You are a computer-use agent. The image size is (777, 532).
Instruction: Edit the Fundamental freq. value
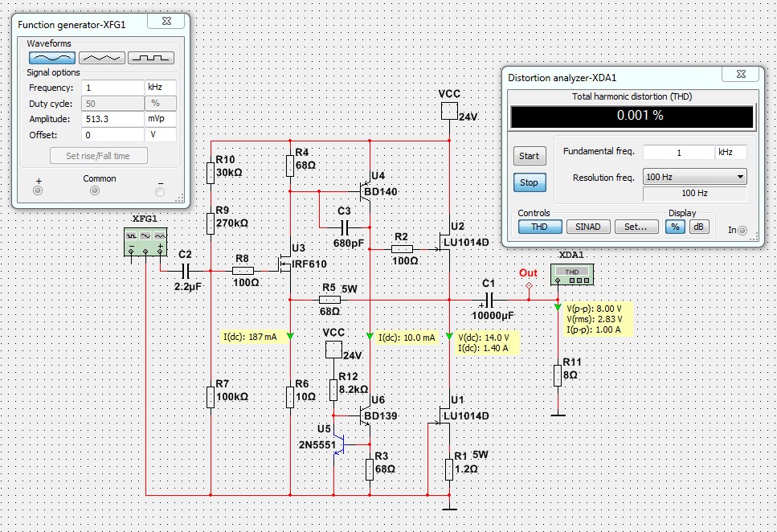pyautogui.click(x=678, y=153)
